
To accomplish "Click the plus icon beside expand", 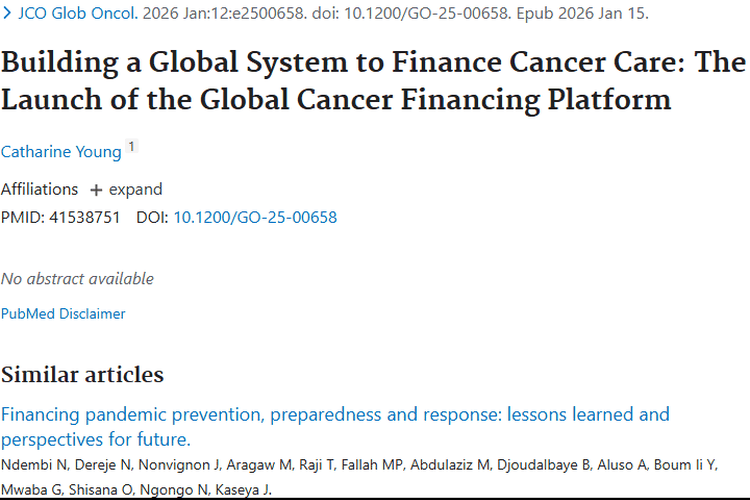I will [96, 190].
